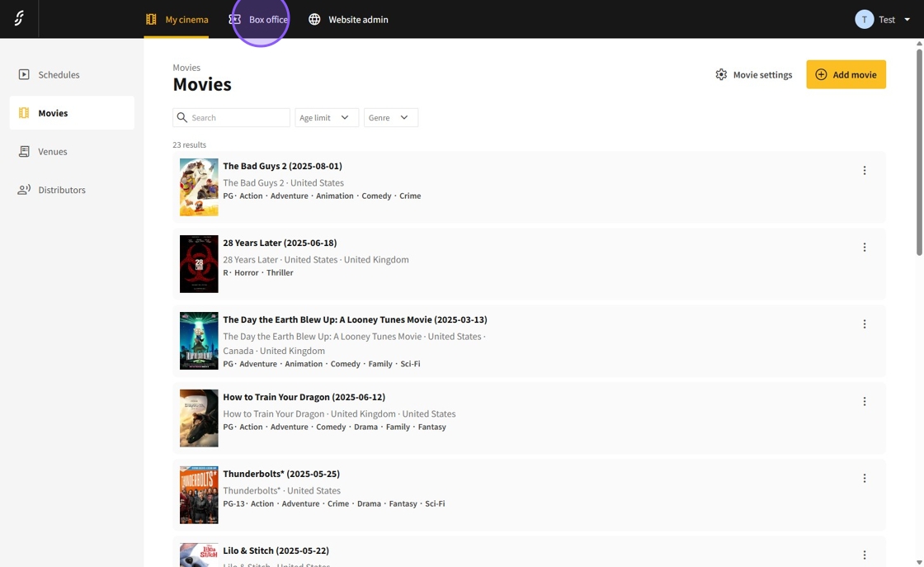Viewport: 924px width, 567px height.
Task: Open the Test account dropdown arrow
Action: pyautogui.click(x=907, y=20)
